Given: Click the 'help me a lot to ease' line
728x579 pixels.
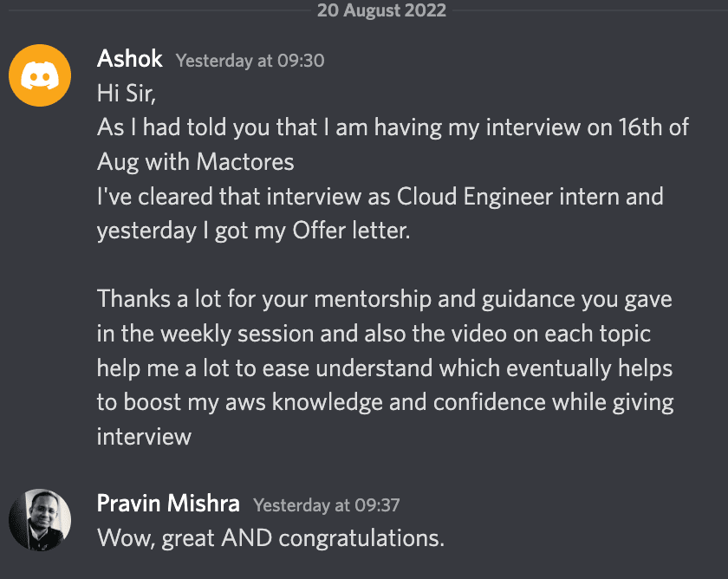Looking at the screenshot, I should click(x=385, y=368).
